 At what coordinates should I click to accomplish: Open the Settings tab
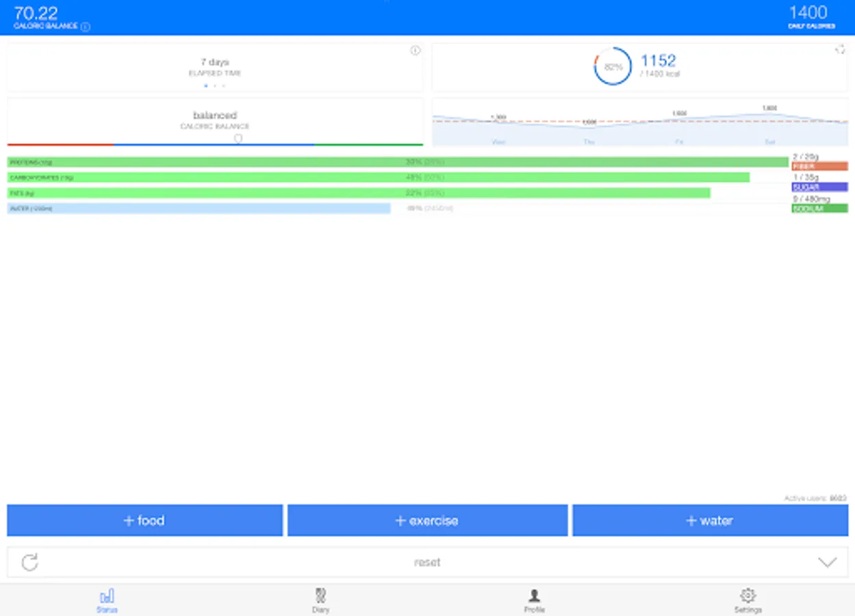tap(748, 600)
